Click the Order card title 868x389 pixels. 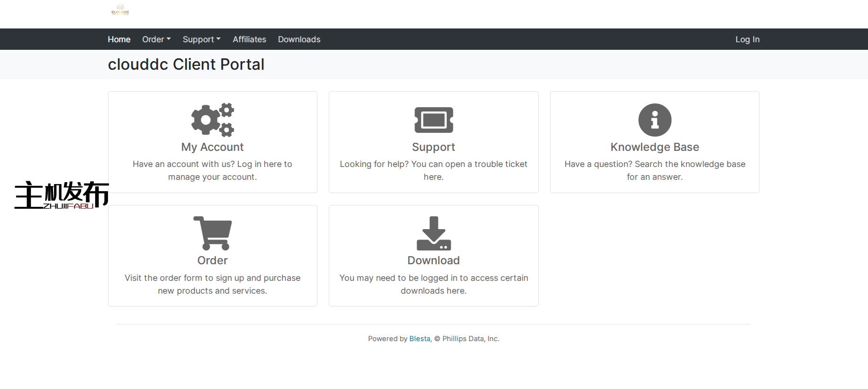(x=212, y=260)
